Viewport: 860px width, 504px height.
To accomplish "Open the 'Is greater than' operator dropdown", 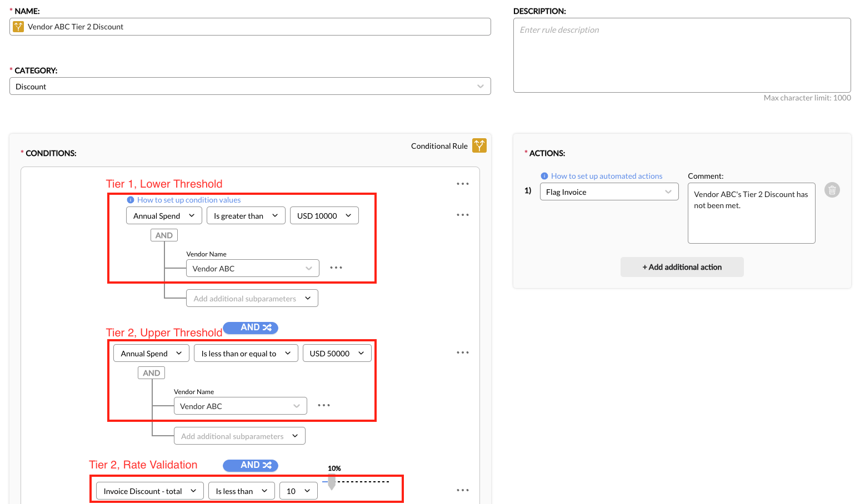I will tap(246, 216).
